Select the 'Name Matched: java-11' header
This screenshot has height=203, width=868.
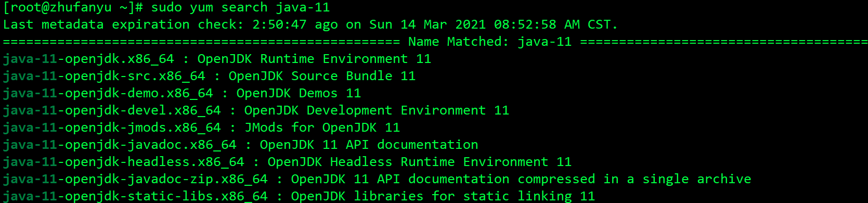click(x=490, y=42)
